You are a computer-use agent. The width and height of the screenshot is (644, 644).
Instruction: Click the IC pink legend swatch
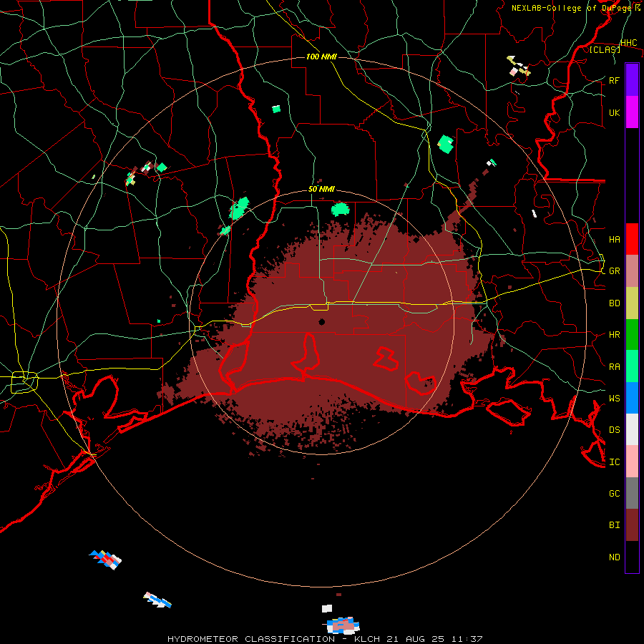632,462
